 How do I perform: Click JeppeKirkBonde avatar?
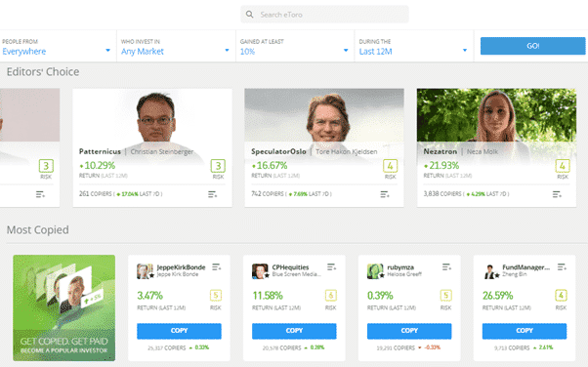[x=145, y=271]
